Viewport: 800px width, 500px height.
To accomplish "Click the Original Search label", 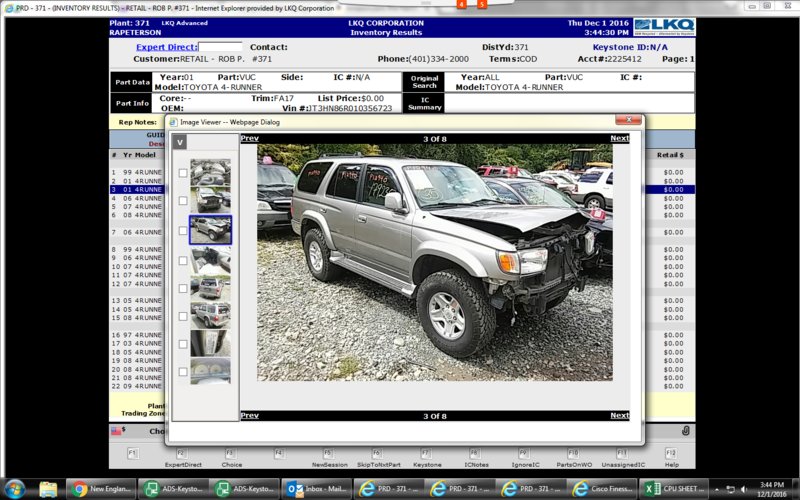I will point(424,82).
